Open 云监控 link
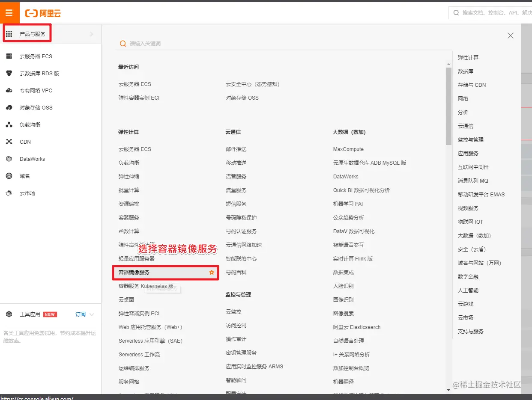Viewport: 532px width, 400px height. pos(233,311)
